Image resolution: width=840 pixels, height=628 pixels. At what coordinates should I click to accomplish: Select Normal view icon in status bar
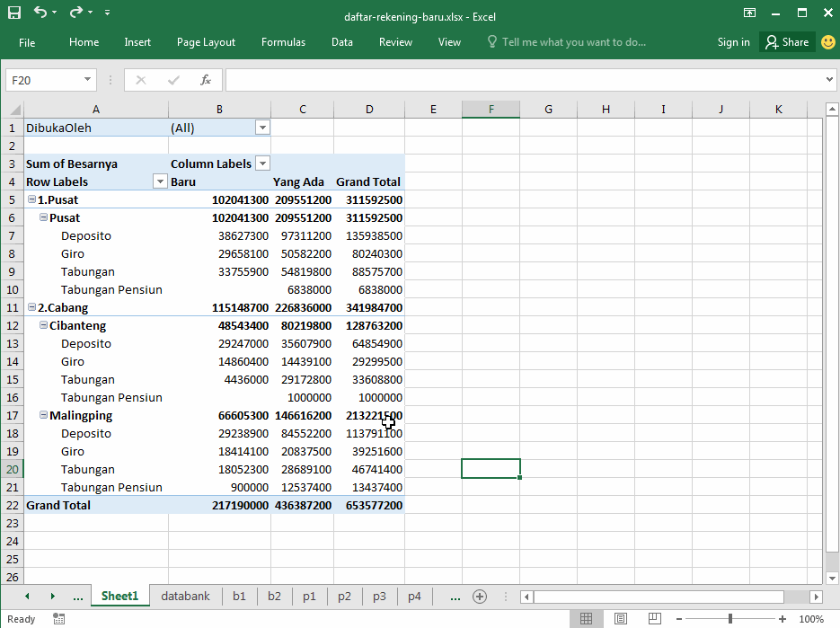coord(587,618)
